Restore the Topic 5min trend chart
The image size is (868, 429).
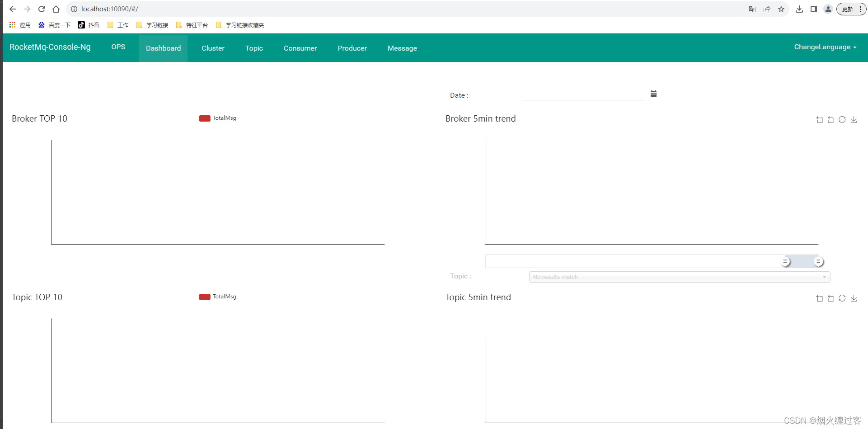(842, 298)
